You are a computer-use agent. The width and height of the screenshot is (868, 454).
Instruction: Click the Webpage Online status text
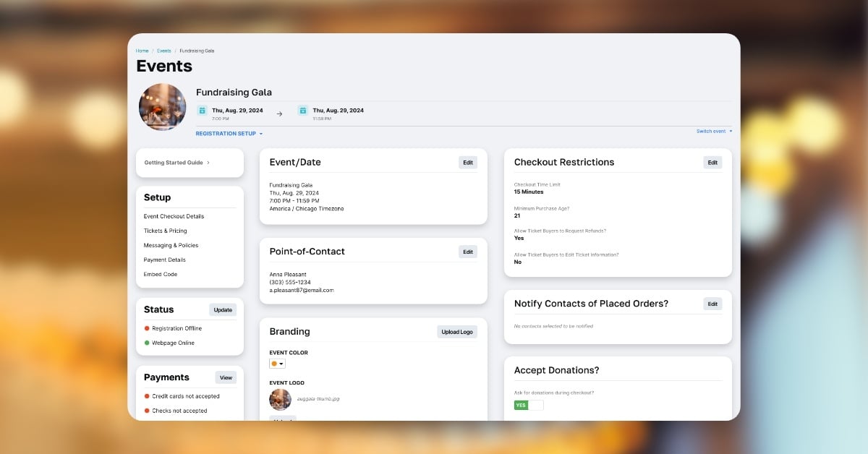(x=173, y=343)
